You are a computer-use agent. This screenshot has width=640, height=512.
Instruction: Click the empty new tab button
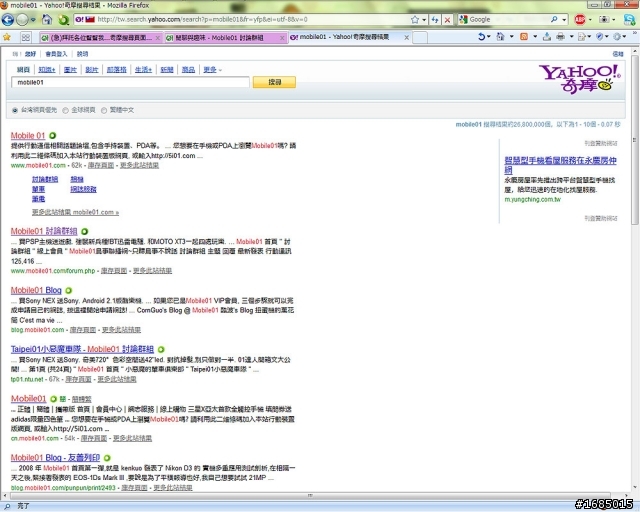click(420, 37)
